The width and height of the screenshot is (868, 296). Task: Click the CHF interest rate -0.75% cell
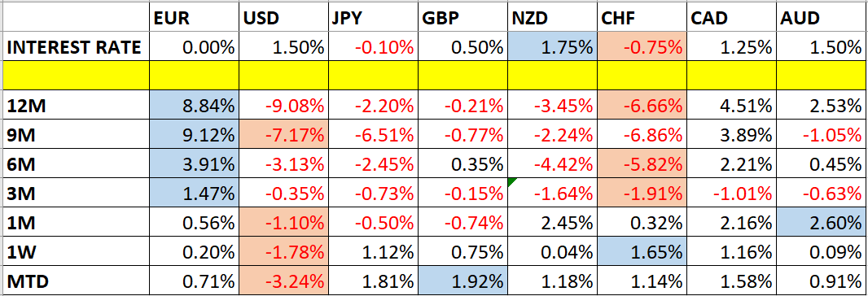click(642, 48)
